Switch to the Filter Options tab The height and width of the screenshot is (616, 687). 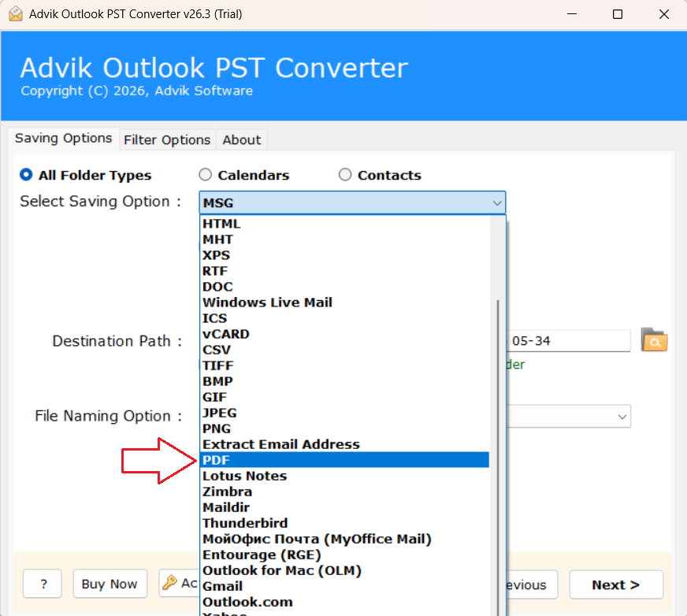(167, 139)
